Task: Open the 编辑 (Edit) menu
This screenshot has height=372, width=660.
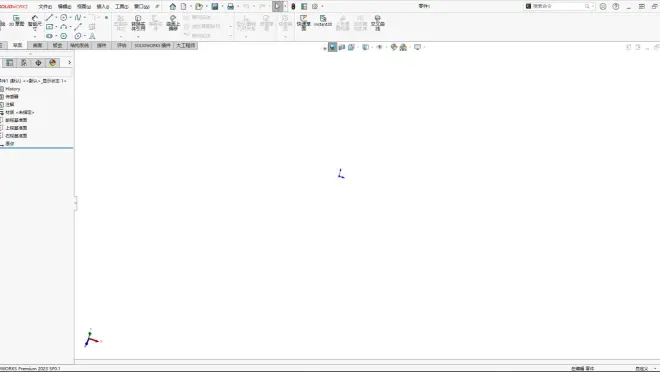Action: (x=64, y=6)
